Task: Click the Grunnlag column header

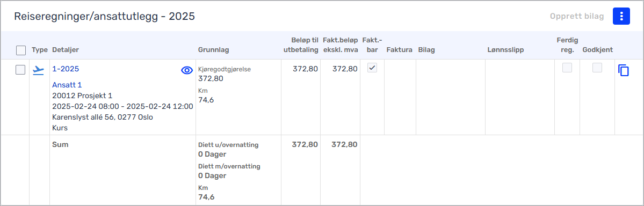Action: (x=213, y=50)
